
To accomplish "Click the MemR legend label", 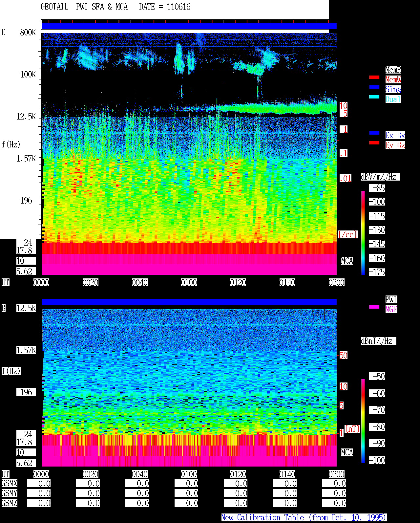I will (x=393, y=70).
